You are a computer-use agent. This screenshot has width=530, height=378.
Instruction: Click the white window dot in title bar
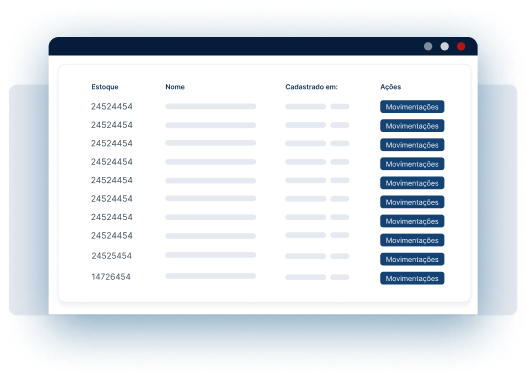tap(444, 46)
